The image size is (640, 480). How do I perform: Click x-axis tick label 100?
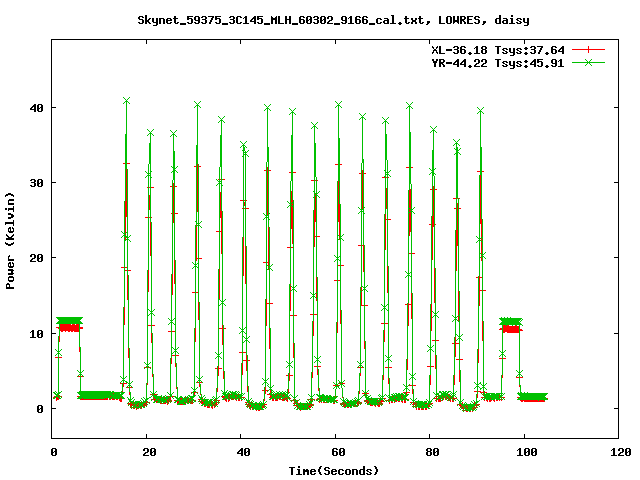pos(527,452)
